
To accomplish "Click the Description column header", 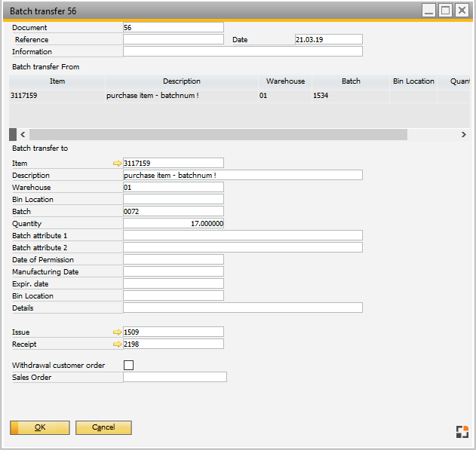I will click(181, 81).
